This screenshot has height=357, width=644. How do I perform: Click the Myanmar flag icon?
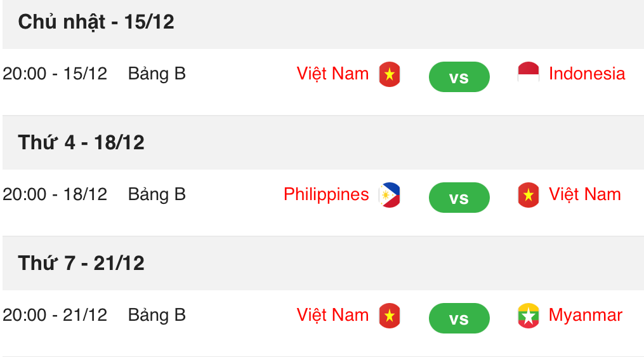pos(528,316)
